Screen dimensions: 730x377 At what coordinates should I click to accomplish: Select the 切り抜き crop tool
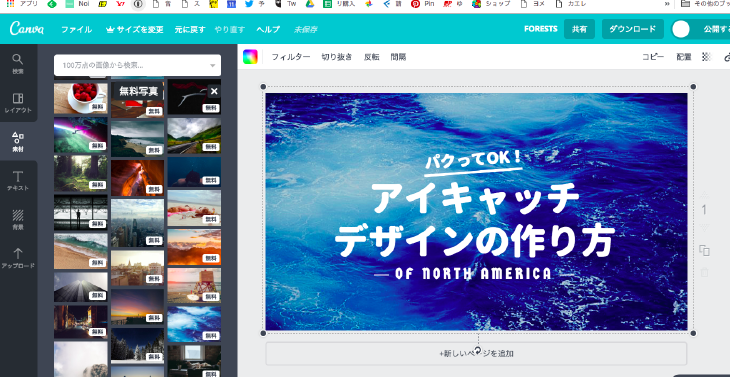[337, 57]
